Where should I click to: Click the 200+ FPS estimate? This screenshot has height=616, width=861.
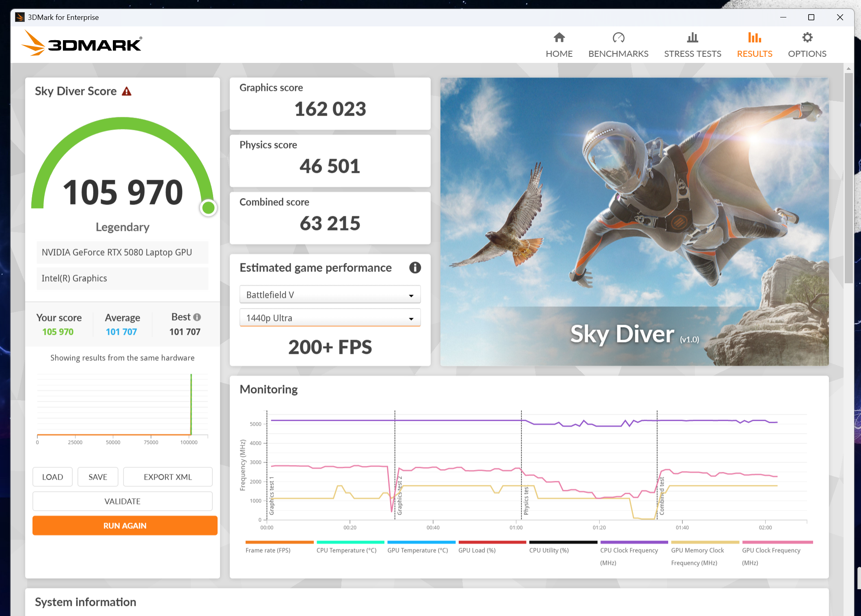pyautogui.click(x=330, y=347)
